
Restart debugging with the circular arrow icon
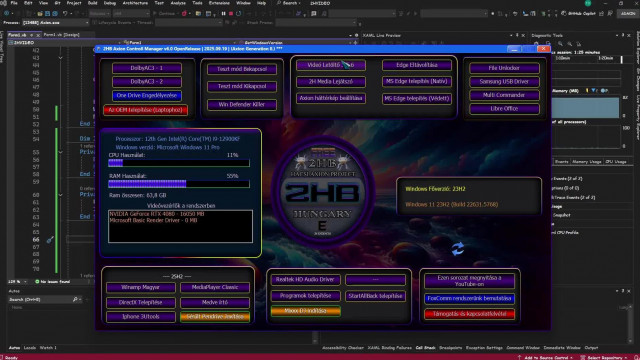[239, 13]
